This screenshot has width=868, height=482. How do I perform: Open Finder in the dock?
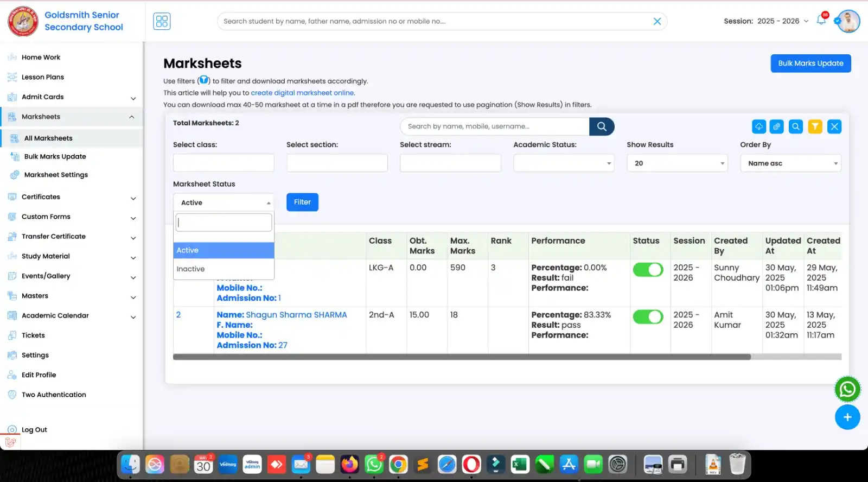(x=130, y=465)
